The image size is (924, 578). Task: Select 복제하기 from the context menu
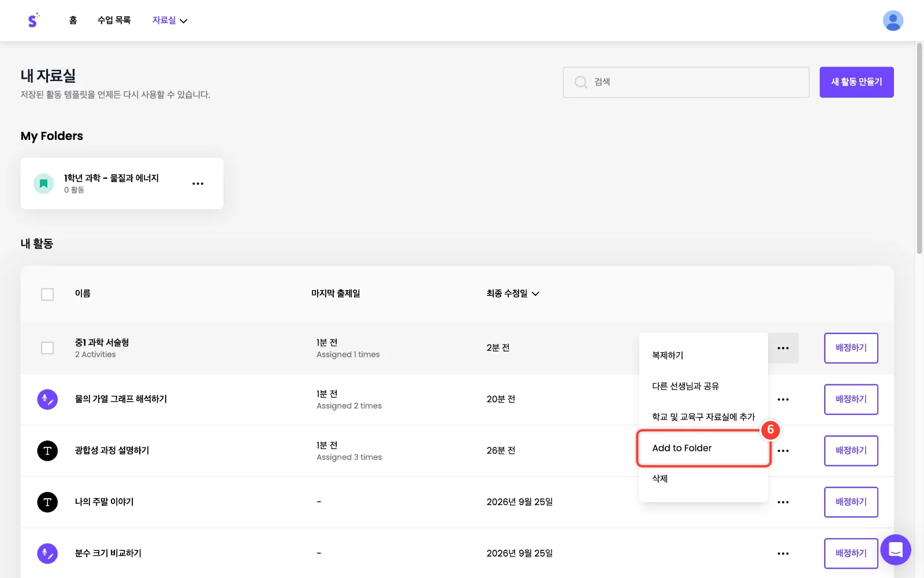coord(703,355)
